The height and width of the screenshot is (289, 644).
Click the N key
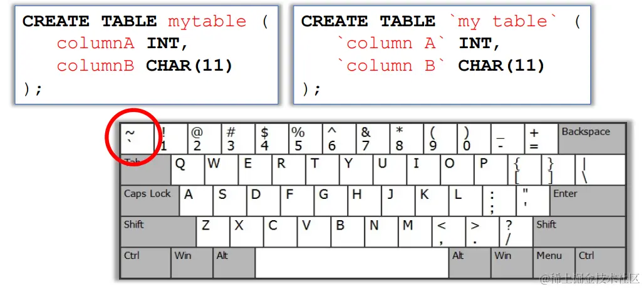(x=382, y=231)
